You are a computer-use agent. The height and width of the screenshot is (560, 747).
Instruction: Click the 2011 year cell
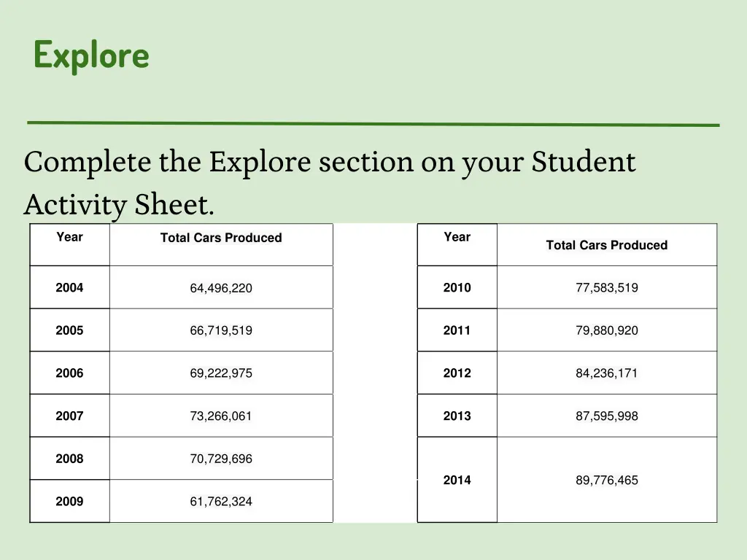[457, 330]
